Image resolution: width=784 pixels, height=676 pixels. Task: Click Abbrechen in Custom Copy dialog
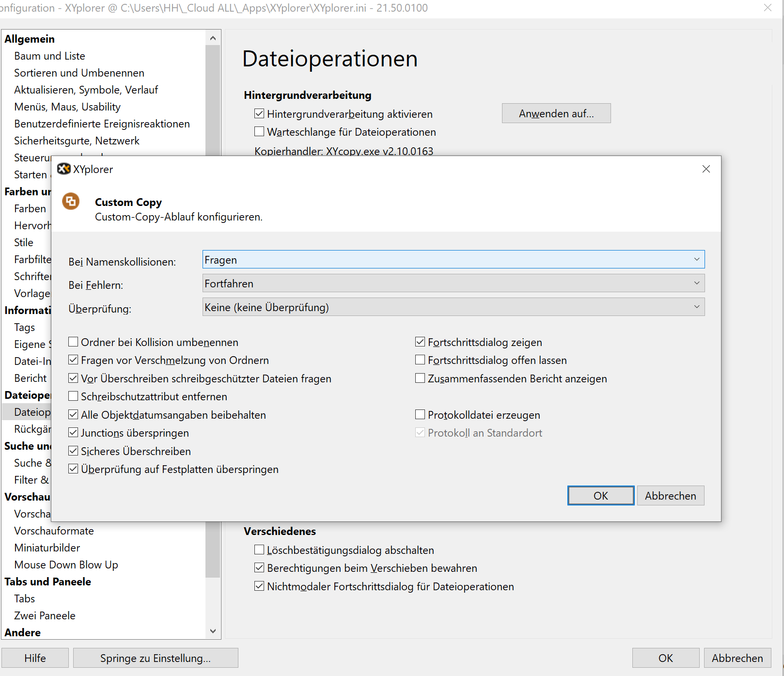click(x=670, y=496)
